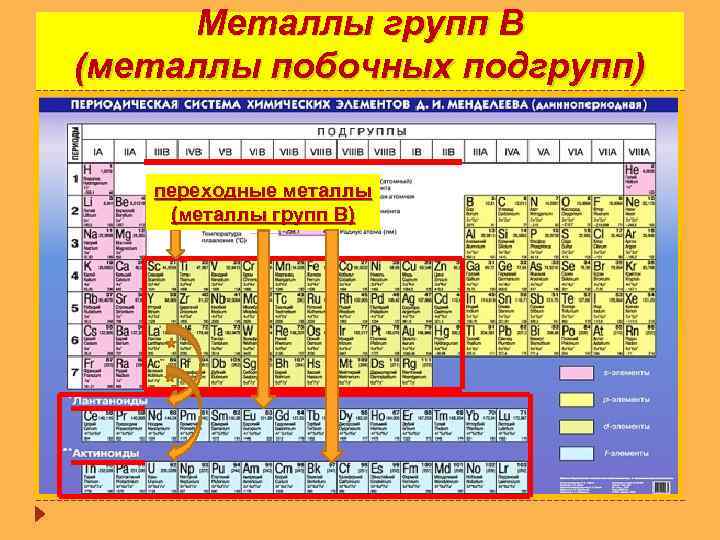The height and width of the screenshot is (540, 720).
Task: Click the lawrencium 'Lr' actinide cell
Action: [x=512, y=477]
